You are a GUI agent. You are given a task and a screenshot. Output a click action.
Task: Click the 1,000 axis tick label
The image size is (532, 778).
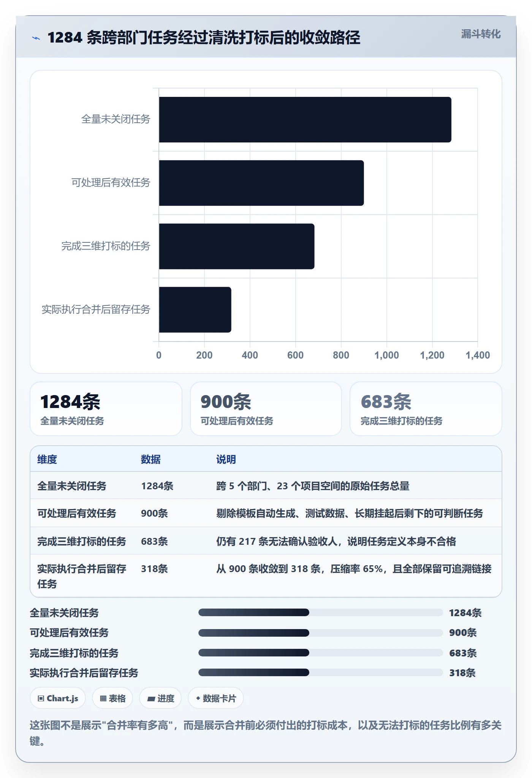pos(386,355)
